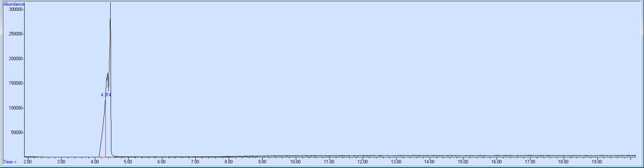Screen dimensions: 644x168
Task: Click the Time--> axis label
Action: tap(10, 162)
